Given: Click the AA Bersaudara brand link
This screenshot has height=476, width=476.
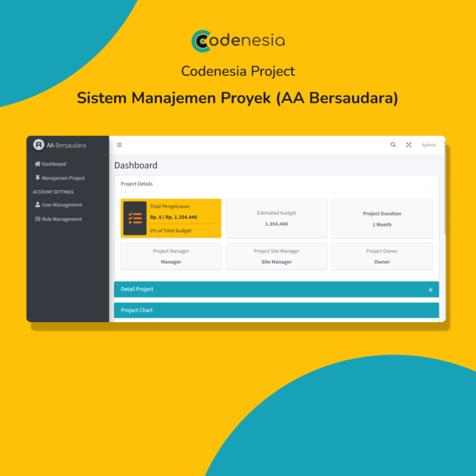Looking at the screenshot, I should (66, 145).
